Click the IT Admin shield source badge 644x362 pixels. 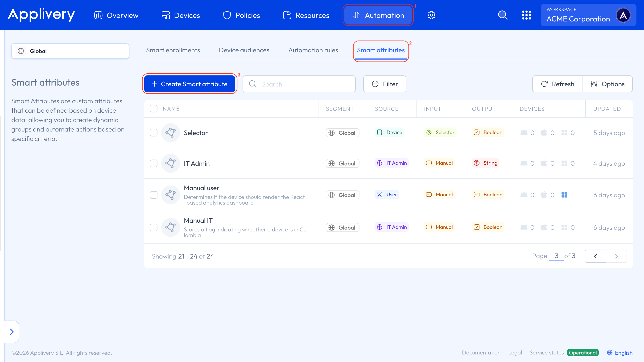coord(392,163)
